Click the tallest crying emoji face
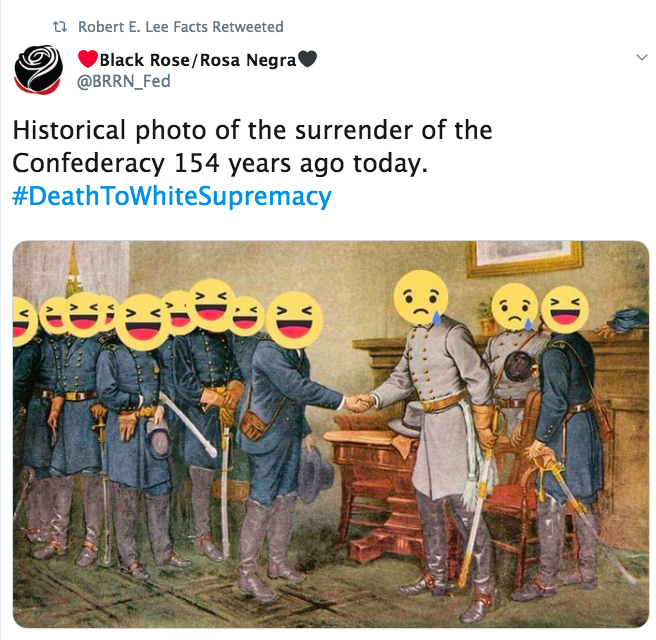 pyautogui.click(x=420, y=297)
